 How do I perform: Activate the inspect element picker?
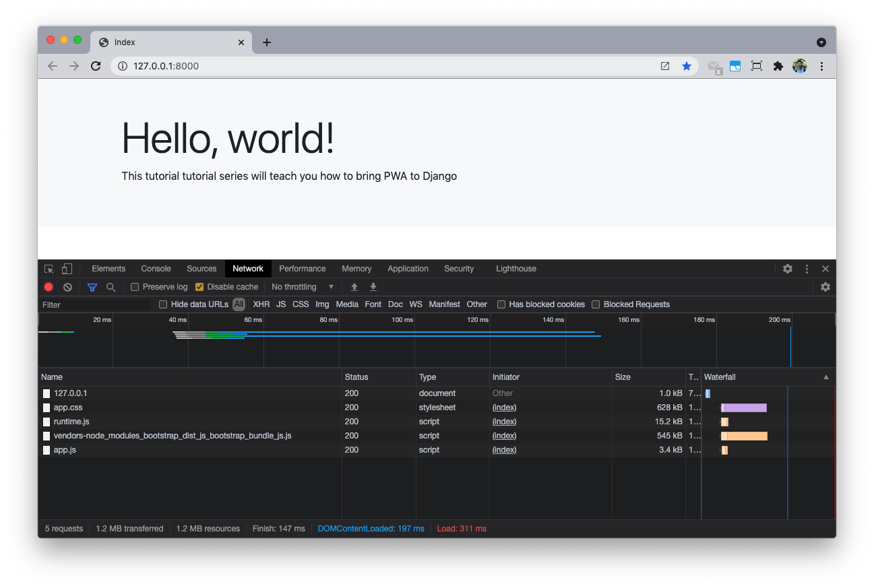click(49, 269)
